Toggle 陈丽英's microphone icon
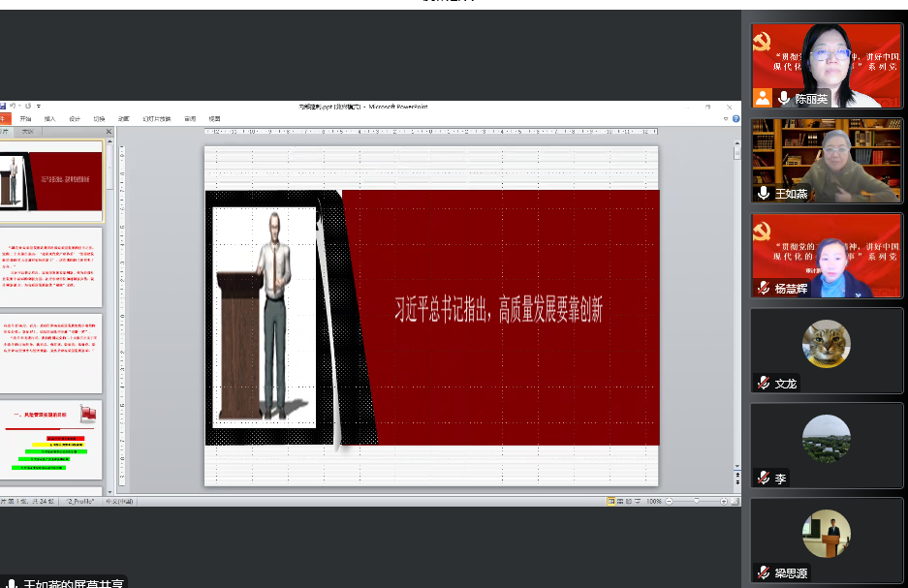This screenshot has width=908, height=588. coord(783,99)
